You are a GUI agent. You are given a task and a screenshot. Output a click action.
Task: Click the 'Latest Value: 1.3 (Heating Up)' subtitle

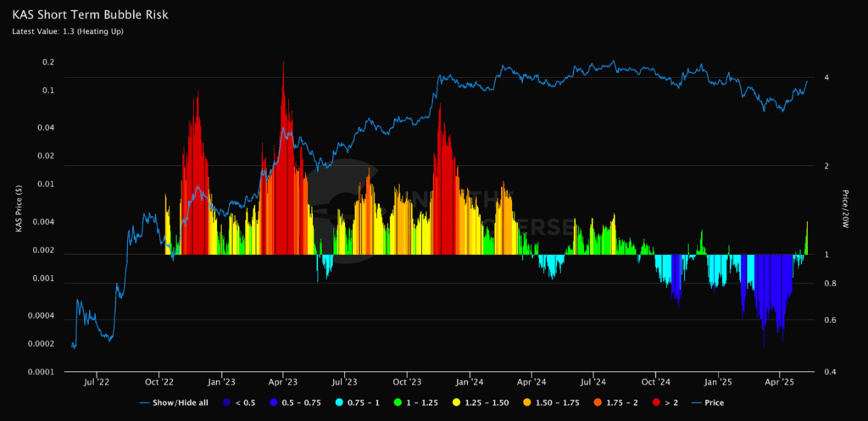pos(68,31)
